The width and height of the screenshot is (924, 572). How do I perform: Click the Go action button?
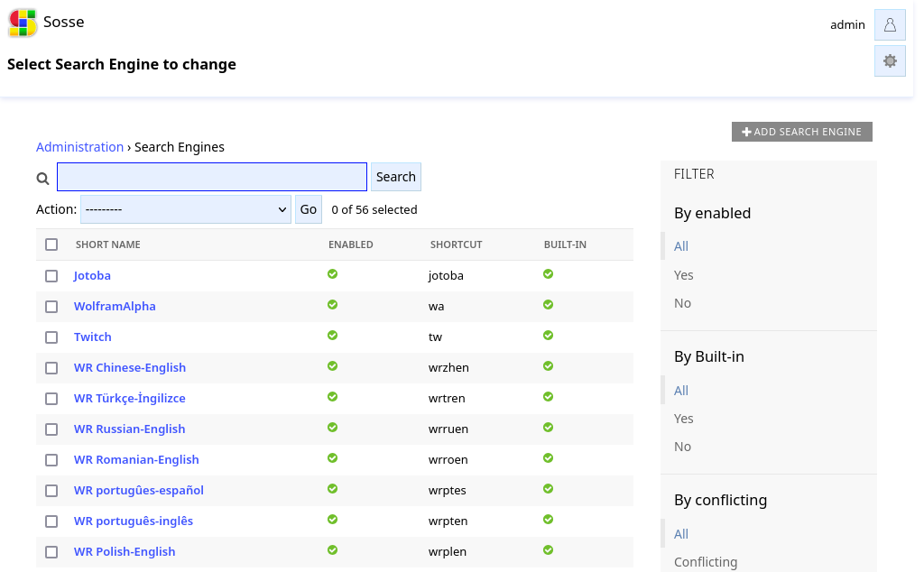(x=309, y=209)
